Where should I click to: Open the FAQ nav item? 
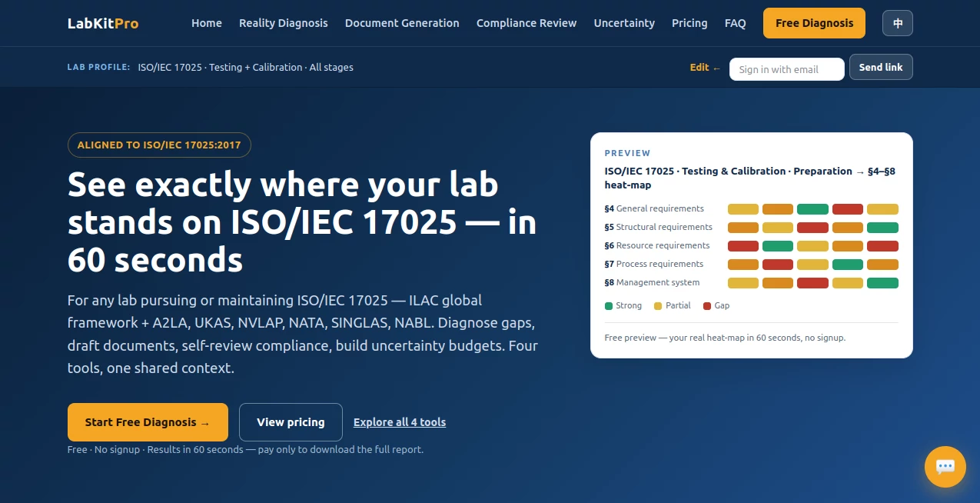[735, 23]
